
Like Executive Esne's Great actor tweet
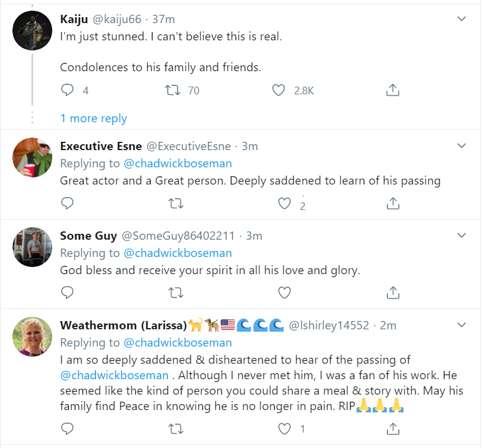click(x=285, y=204)
